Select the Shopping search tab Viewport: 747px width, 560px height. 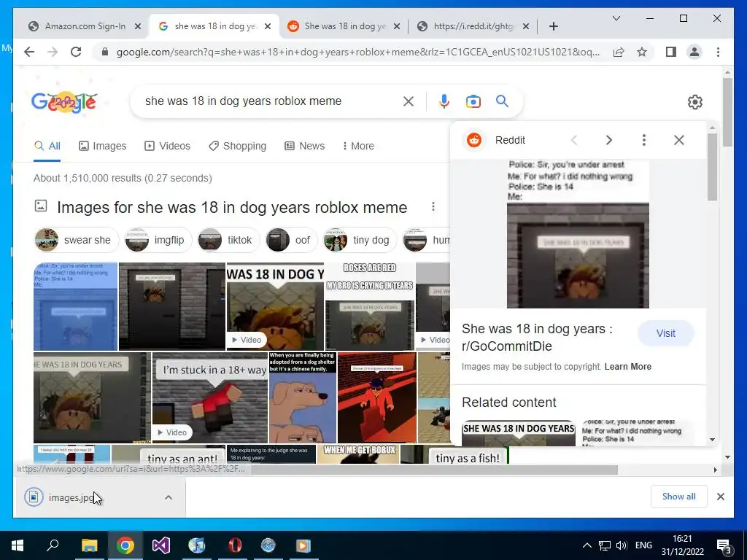pyautogui.click(x=237, y=146)
